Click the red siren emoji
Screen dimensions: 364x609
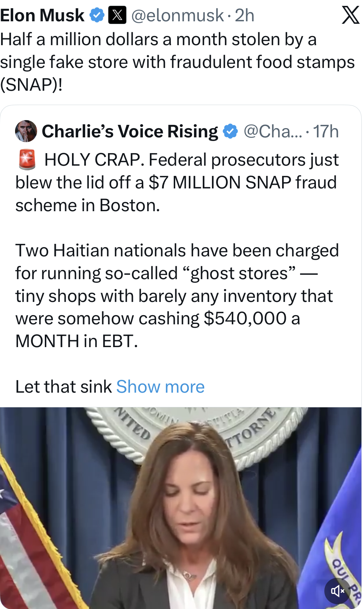click(27, 160)
